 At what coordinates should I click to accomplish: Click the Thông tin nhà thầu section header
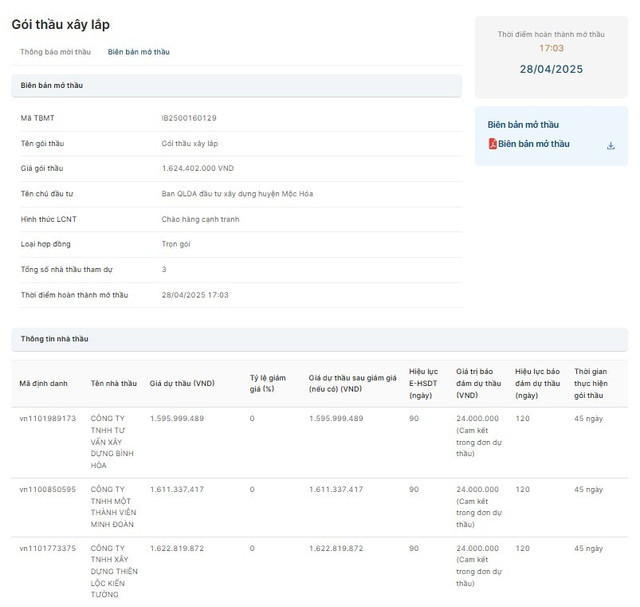coord(54,339)
